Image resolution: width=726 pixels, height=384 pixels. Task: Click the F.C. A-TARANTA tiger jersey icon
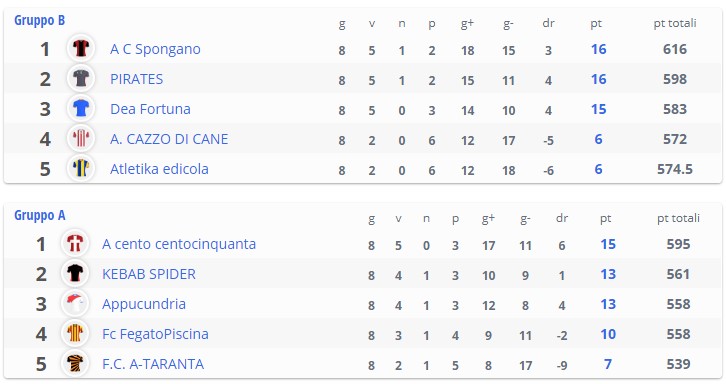75,363
